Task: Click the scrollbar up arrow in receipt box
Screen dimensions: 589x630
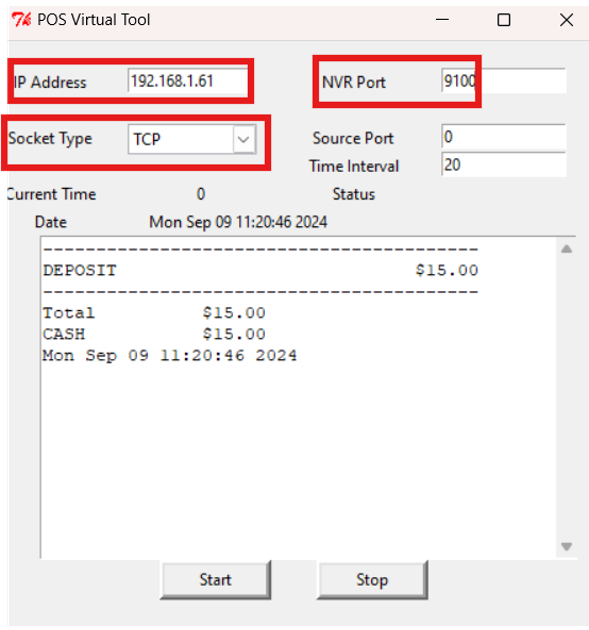Action: tap(567, 249)
